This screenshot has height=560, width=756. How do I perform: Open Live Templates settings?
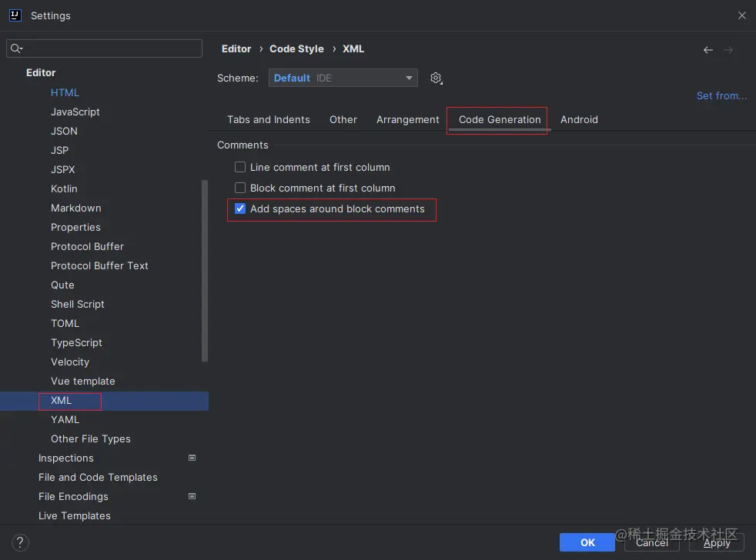tap(74, 515)
